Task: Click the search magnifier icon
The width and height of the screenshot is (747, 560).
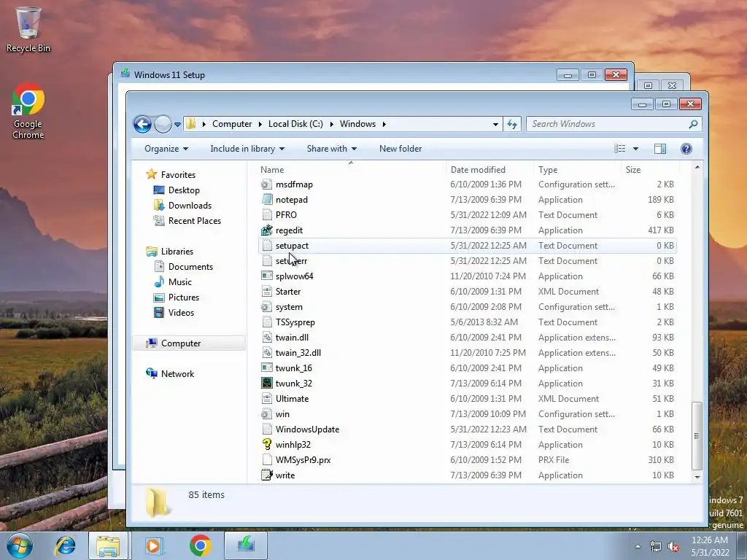Action: (x=693, y=124)
